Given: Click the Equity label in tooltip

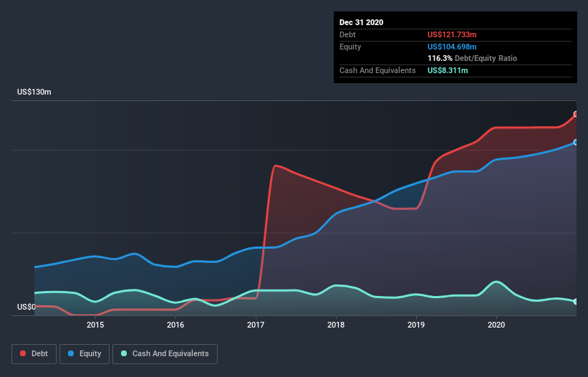Looking at the screenshot, I should pos(350,47).
